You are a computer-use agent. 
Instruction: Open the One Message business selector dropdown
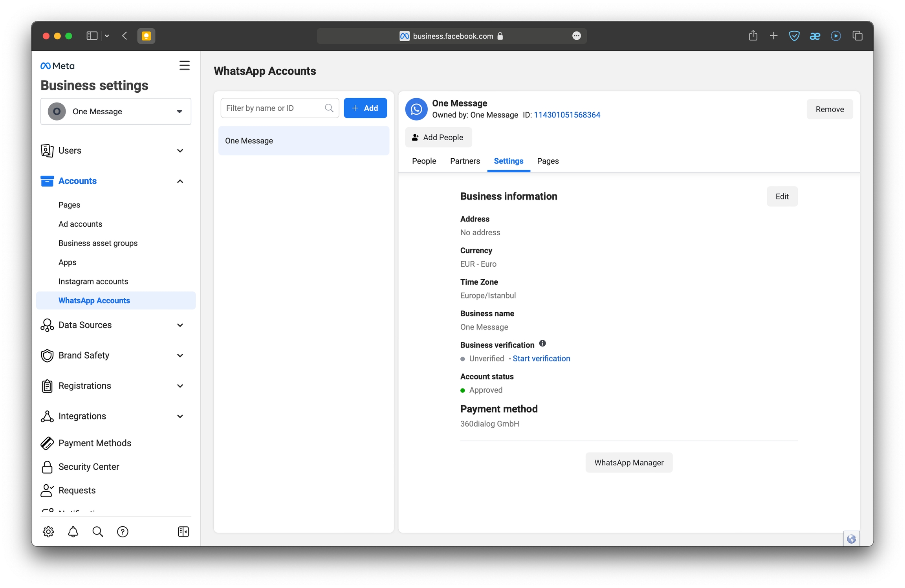[x=116, y=112]
